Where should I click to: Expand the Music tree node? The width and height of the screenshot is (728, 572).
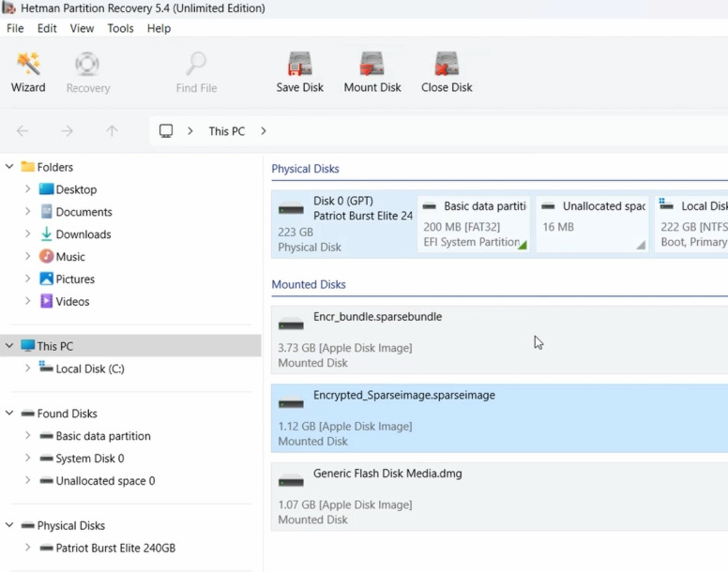click(x=27, y=256)
